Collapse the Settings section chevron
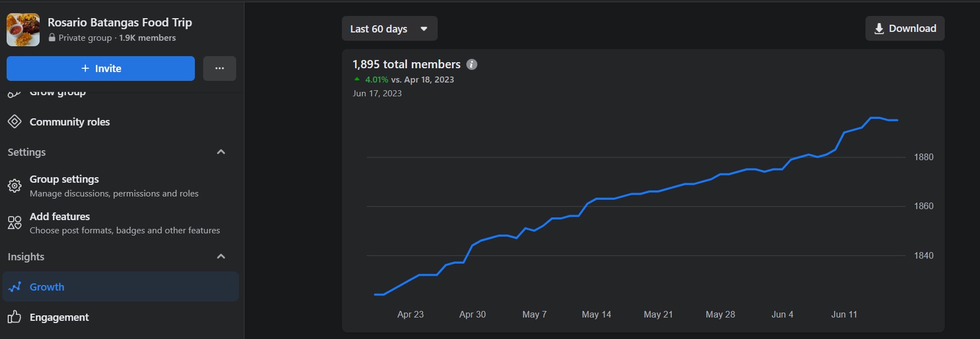 [x=221, y=152]
